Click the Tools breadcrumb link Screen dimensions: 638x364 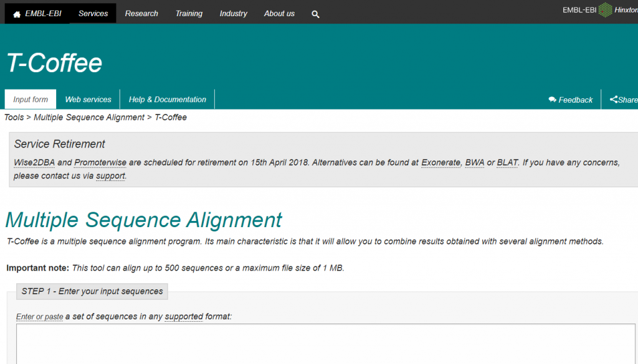coord(14,118)
